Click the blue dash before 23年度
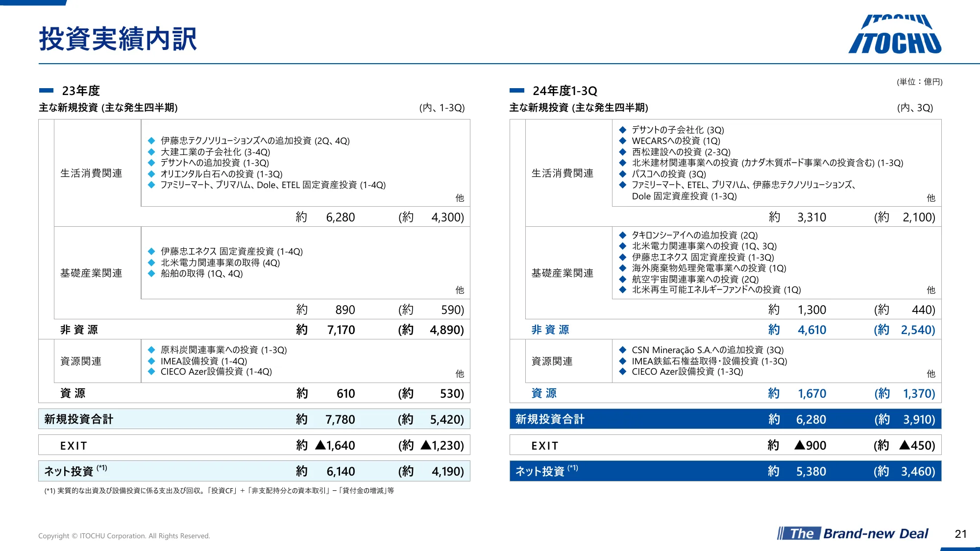 46,91
